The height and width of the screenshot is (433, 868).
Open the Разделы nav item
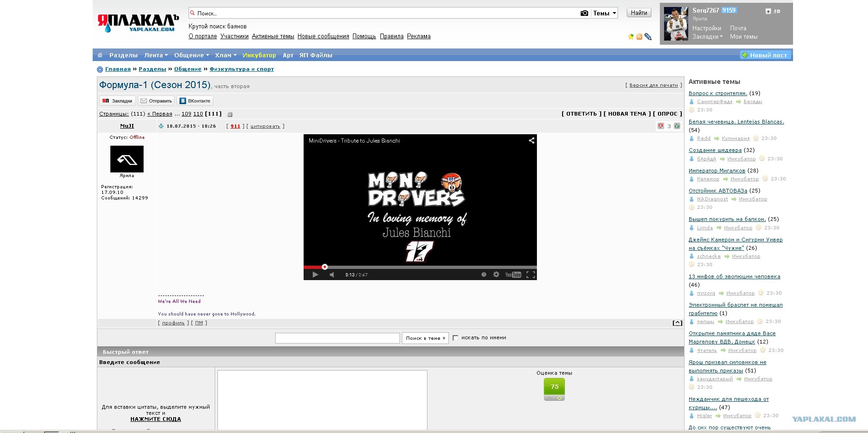123,55
